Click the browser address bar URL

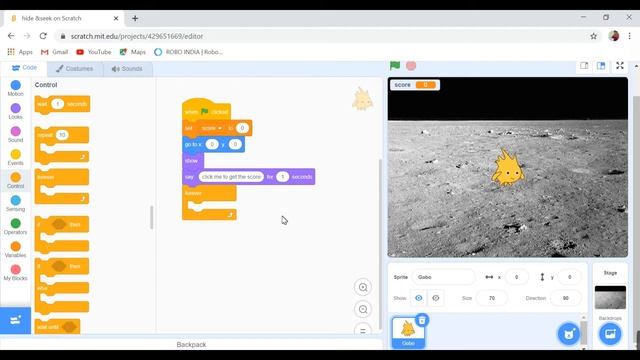click(x=137, y=36)
